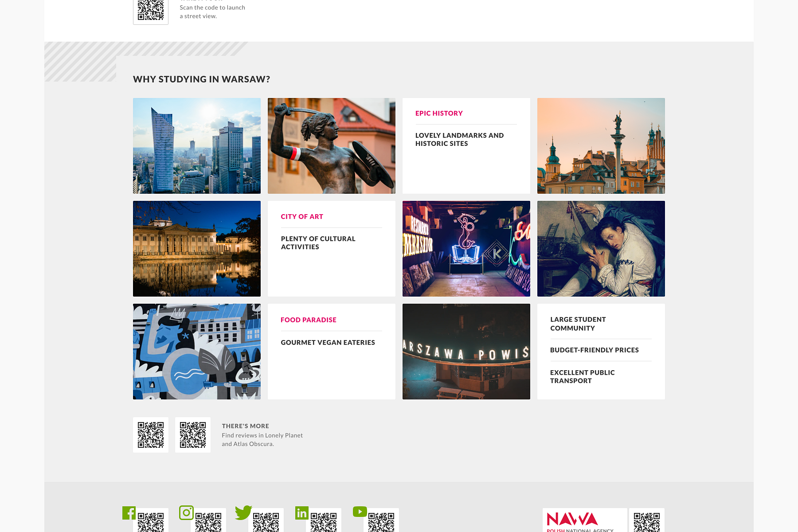Click the green Twitter bird icon

click(243, 512)
